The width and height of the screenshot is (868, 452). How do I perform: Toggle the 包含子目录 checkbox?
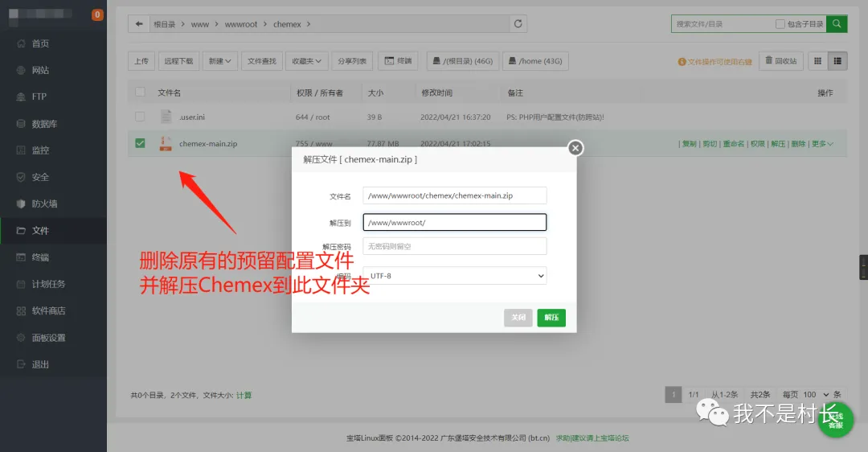(x=780, y=24)
